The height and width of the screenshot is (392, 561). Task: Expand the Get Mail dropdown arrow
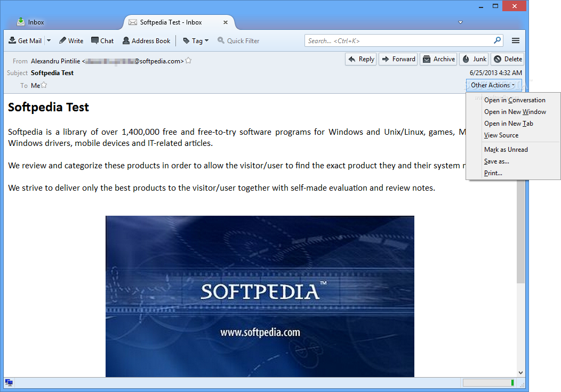49,40
